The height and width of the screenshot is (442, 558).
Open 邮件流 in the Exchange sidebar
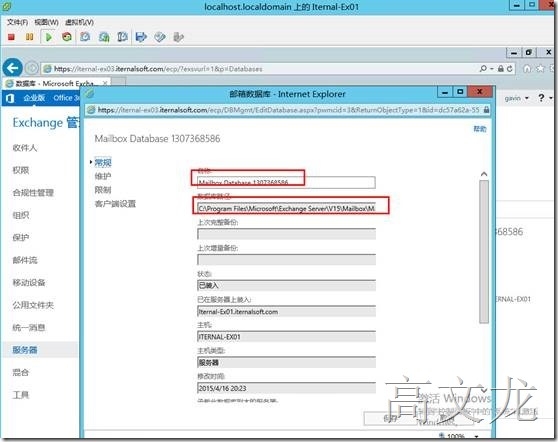pyautogui.click(x=25, y=260)
